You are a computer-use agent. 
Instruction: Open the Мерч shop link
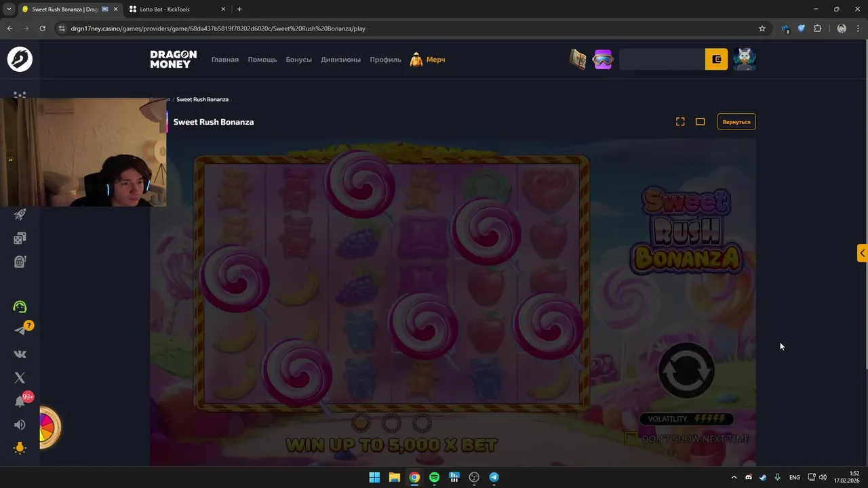coord(428,60)
